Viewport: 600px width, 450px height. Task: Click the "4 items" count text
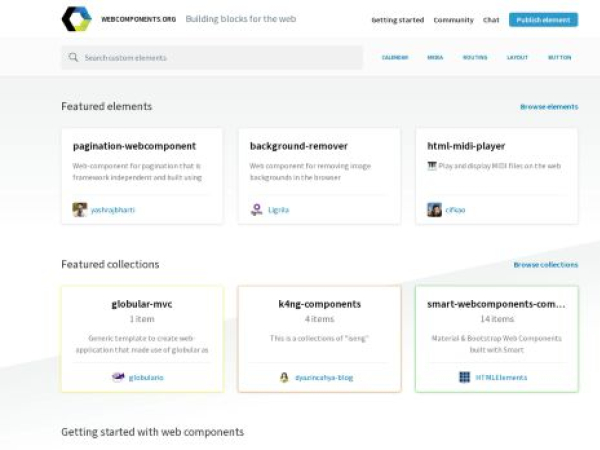320,319
